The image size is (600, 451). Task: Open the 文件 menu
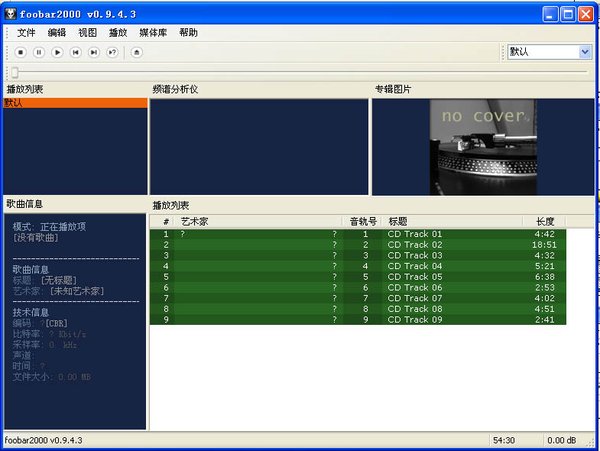26,33
